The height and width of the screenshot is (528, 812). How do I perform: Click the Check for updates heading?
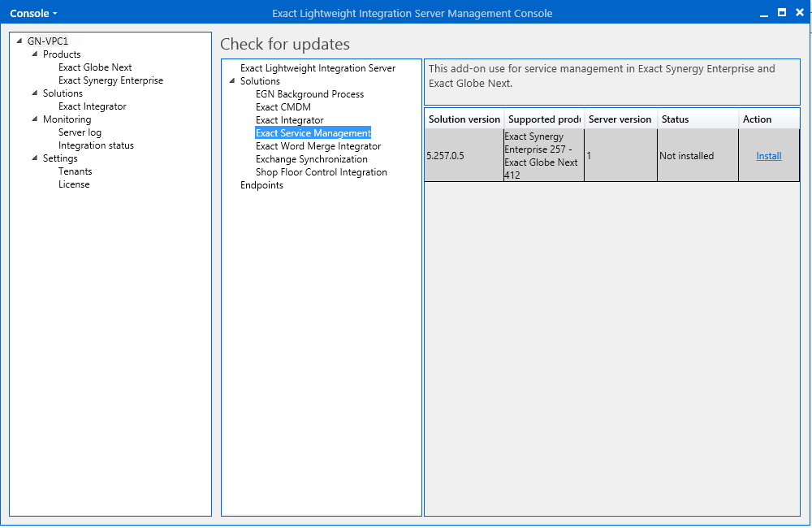pyautogui.click(x=285, y=44)
